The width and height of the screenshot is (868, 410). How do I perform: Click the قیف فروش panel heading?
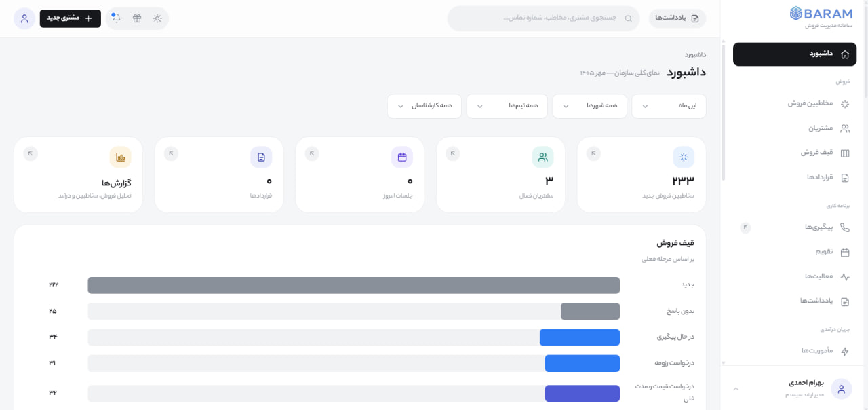(675, 242)
